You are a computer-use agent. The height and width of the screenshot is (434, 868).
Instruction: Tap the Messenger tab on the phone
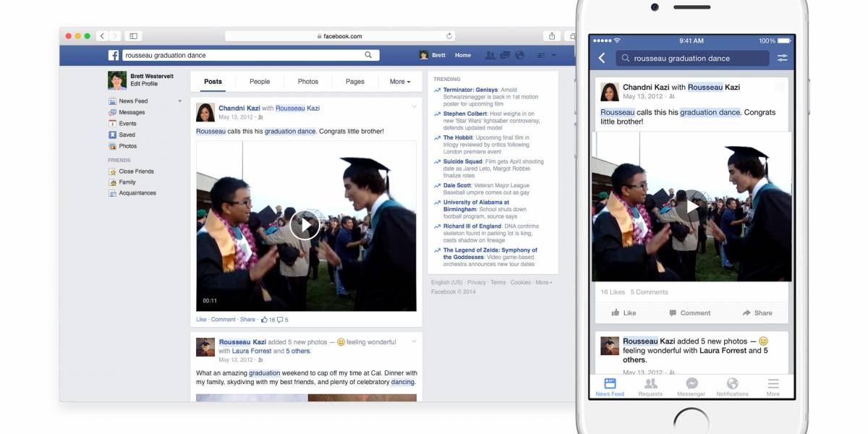pyautogui.click(x=692, y=387)
